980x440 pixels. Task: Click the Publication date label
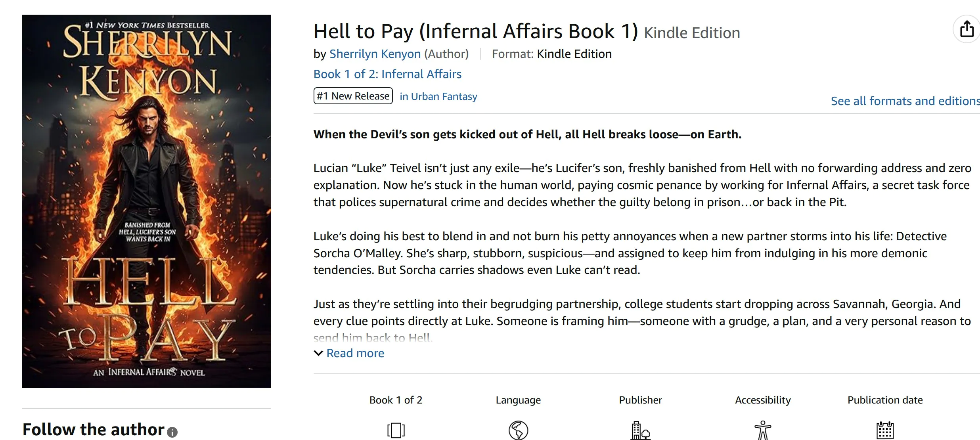[885, 400]
